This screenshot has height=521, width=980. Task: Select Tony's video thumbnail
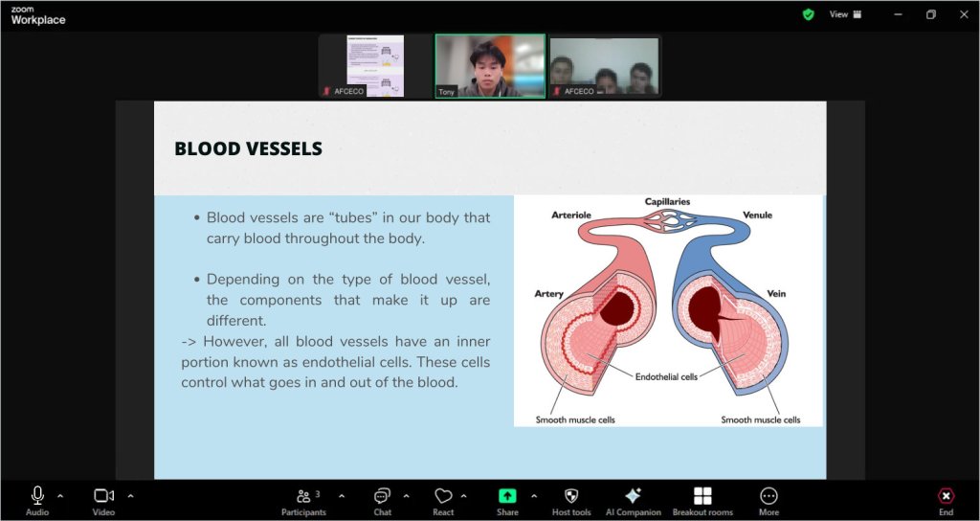490,66
